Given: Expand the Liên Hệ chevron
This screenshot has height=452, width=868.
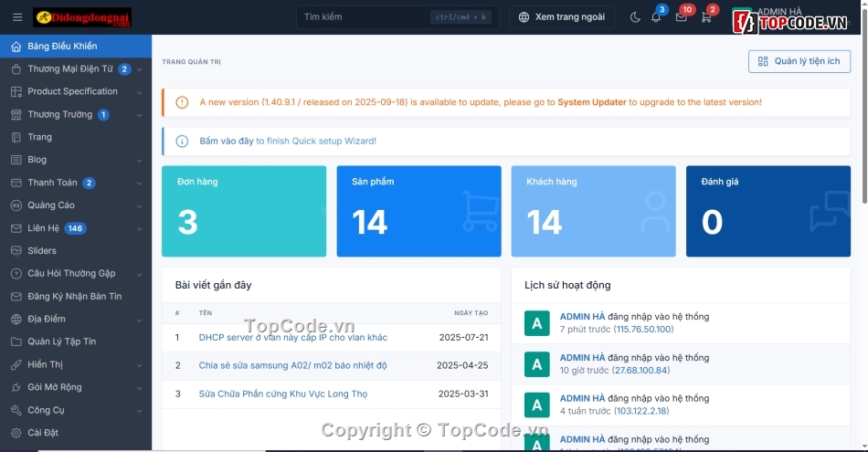Looking at the screenshot, I should [140, 228].
